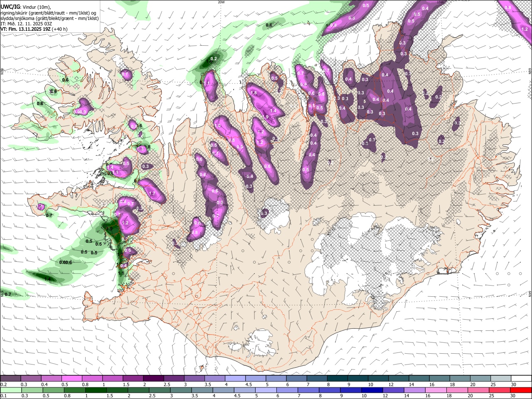
Task: Click light gray top-row swatch between 25 and 30
Action: (x=501, y=379)
